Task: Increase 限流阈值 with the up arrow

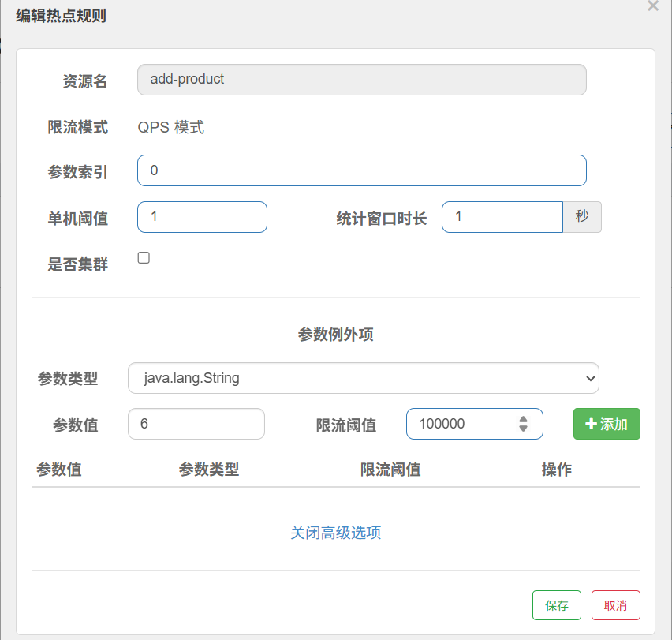Action: coord(523,418)
